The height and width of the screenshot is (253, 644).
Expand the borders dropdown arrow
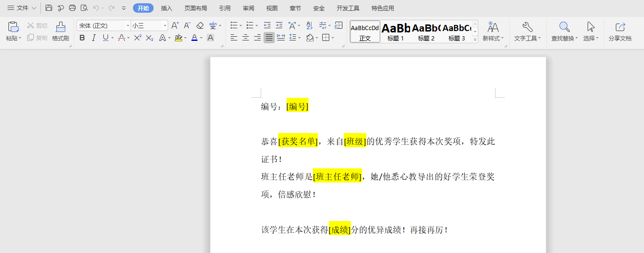(x=333, y=38)
